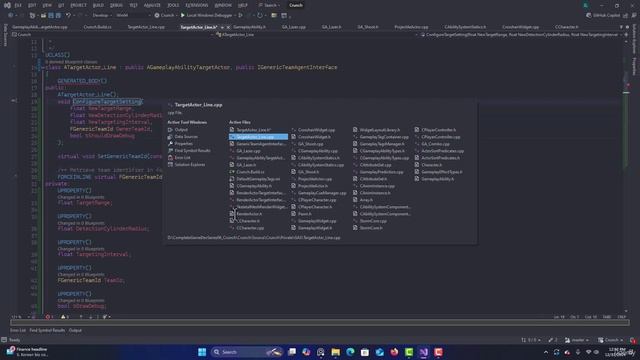Switch to the ProjectileActor.cpp tab
This screenshot has width=640, height=360.
point(411,27)
